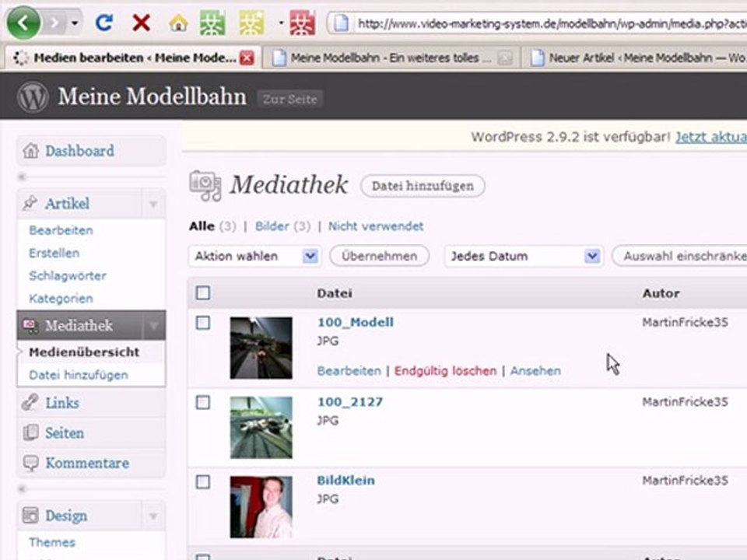Click the grey browser forward arrow

pos(54,23)
